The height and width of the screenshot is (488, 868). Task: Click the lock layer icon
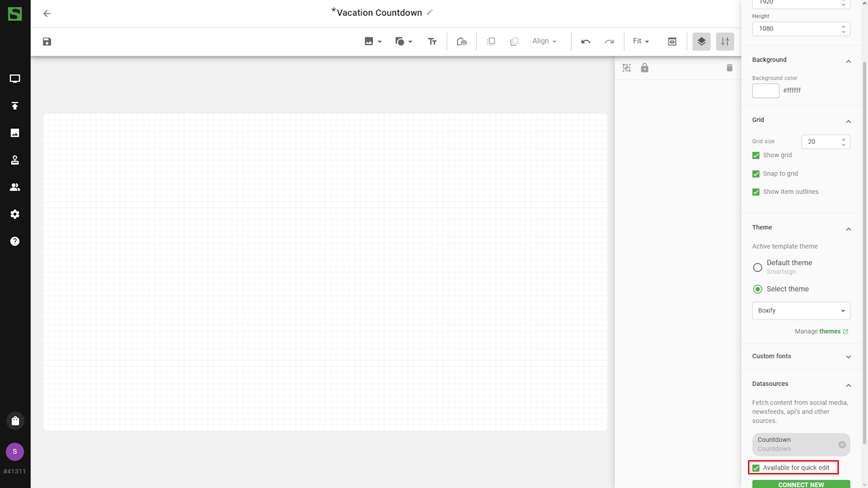pyautogui.click(x=645, y=68)
